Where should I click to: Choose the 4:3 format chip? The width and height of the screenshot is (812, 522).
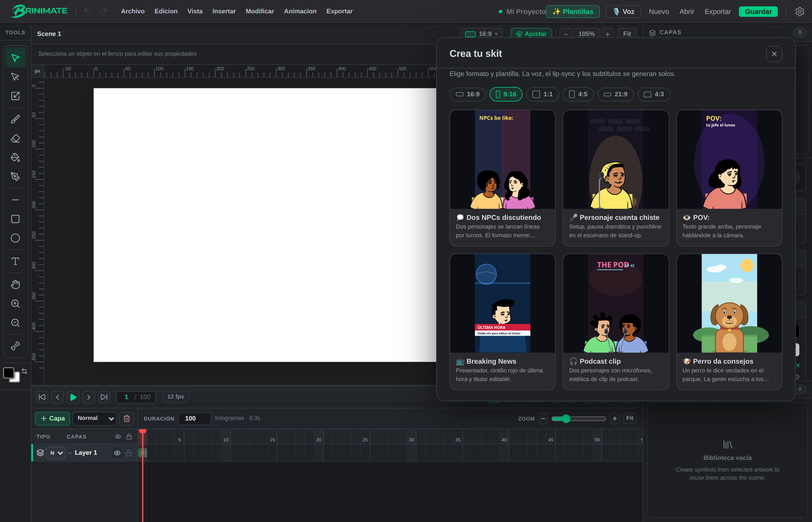(653, 94)
